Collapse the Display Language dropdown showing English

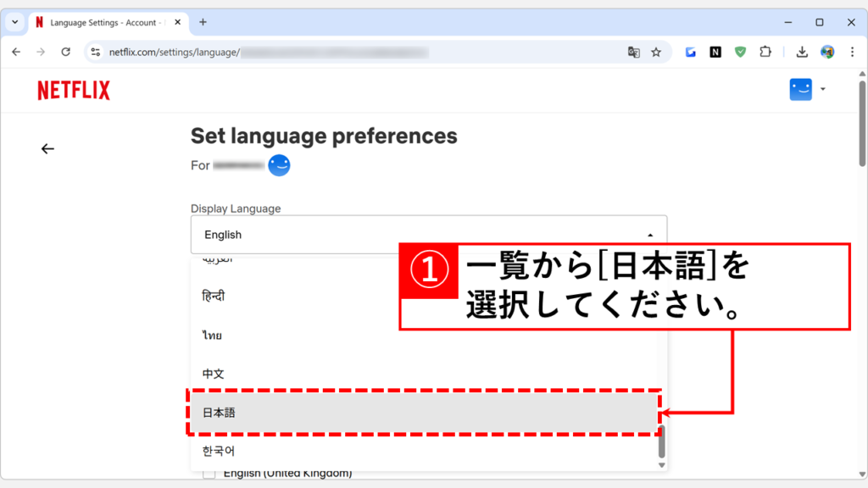(428, 235)
